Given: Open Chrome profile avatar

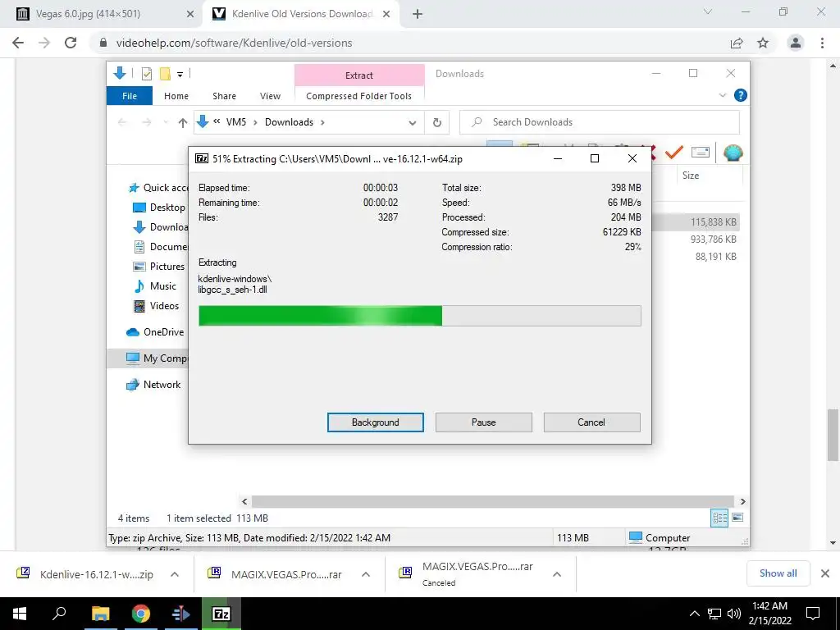Looking at the screenshot, I should click(796, 43).
